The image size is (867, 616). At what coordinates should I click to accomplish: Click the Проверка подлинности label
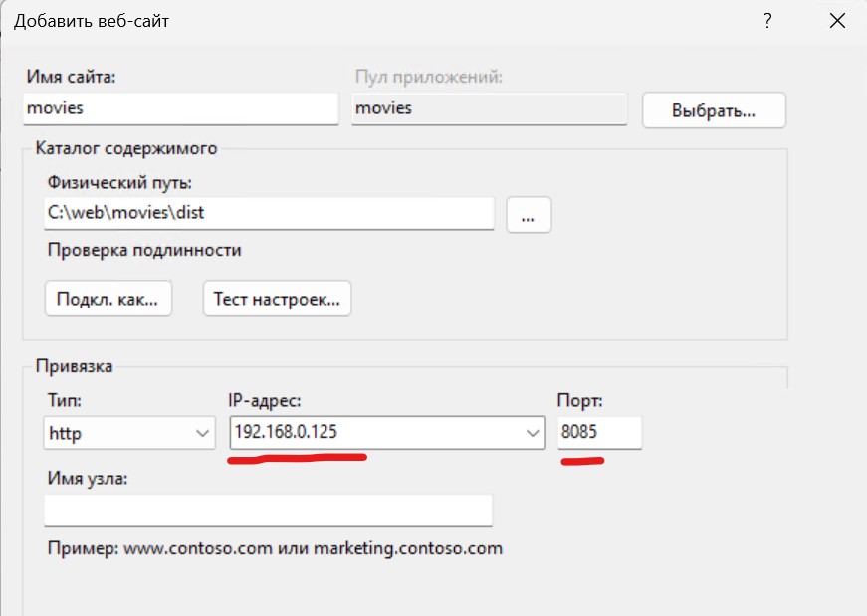pos(143,250)
